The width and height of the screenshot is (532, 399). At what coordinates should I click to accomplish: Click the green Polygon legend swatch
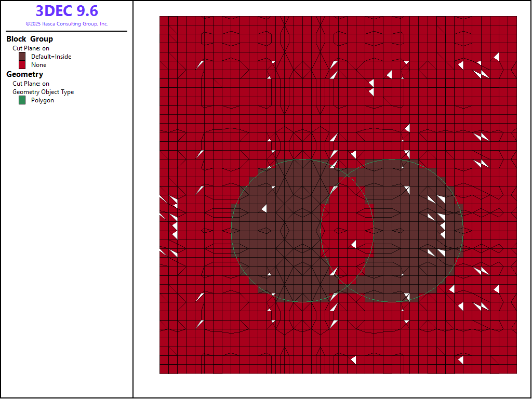click(x=22, y=100)
